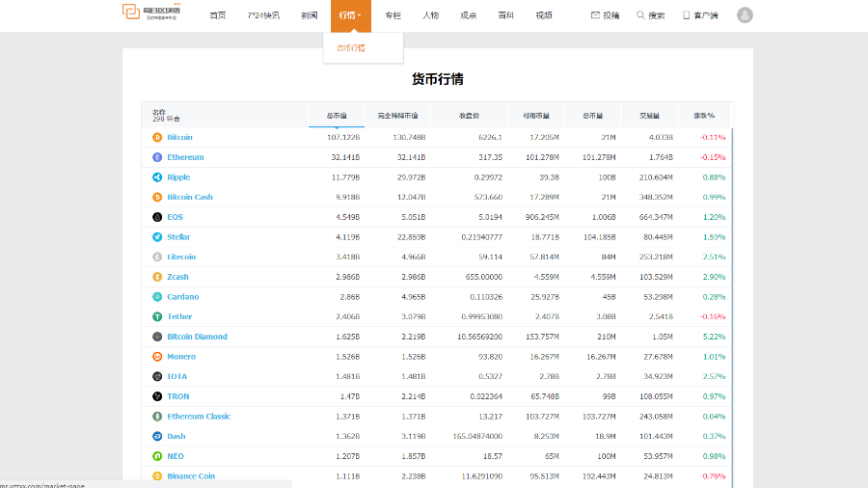
Task: Open the 7*24快讯 nav item
Action: [263, 15]
